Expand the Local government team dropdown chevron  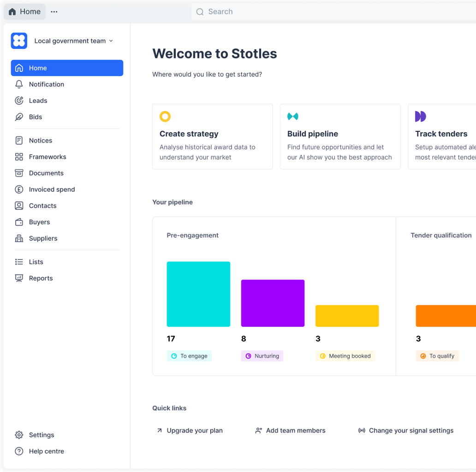111,41
